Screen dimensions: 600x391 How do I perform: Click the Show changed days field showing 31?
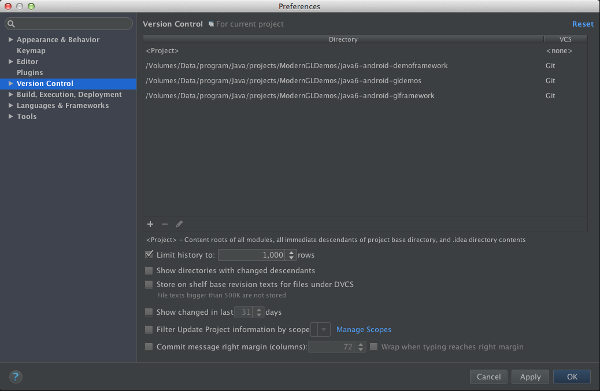tap(244, 312)
